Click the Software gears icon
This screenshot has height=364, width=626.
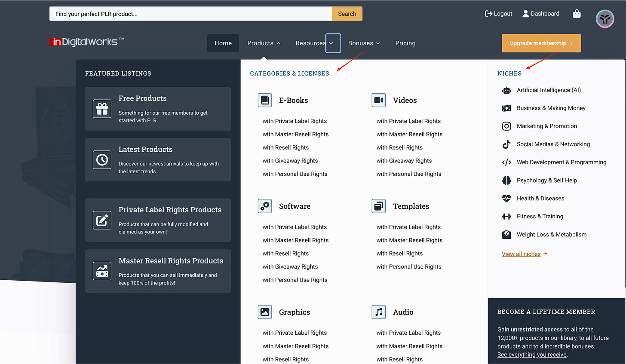265,206
